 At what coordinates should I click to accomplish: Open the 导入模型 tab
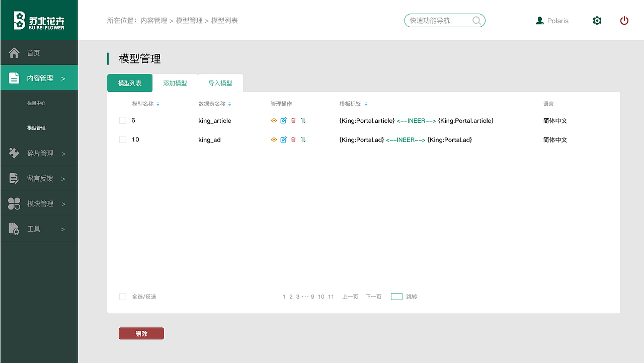pos(220,83)
